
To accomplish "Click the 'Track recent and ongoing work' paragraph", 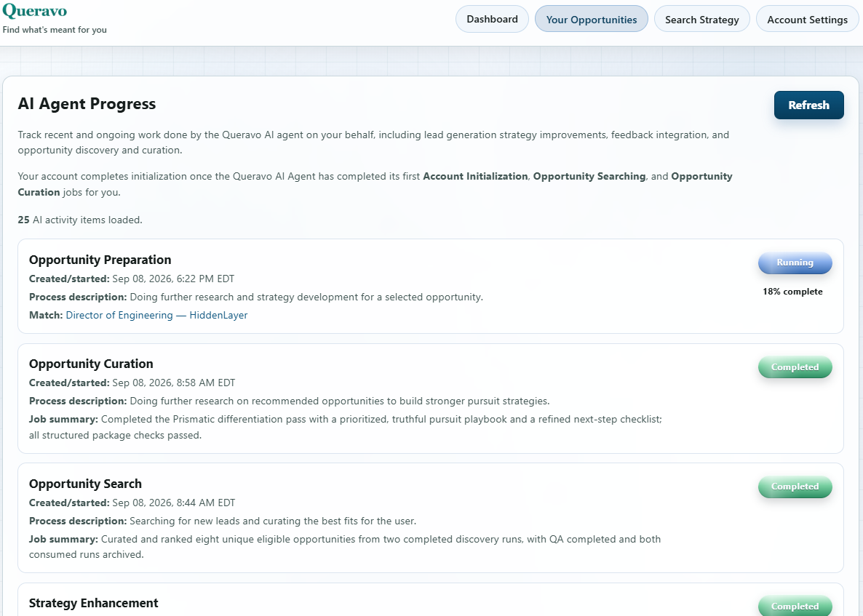I will click(373, 143).
